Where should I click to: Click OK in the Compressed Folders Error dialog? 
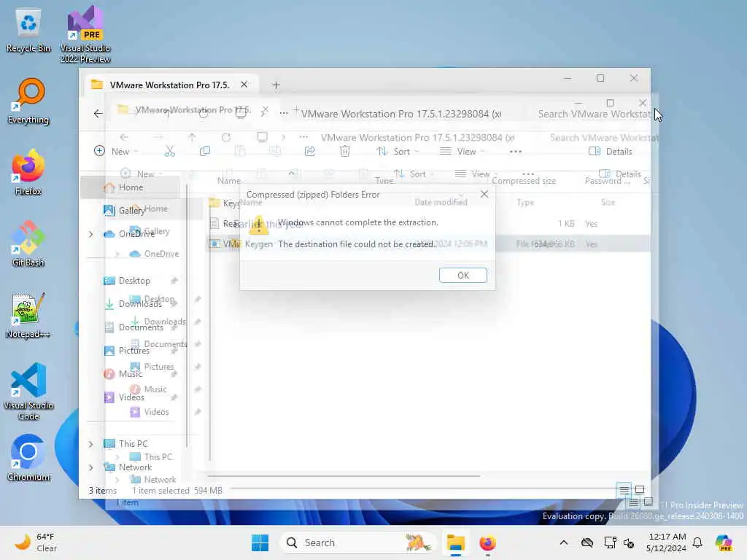click(462, 275)
